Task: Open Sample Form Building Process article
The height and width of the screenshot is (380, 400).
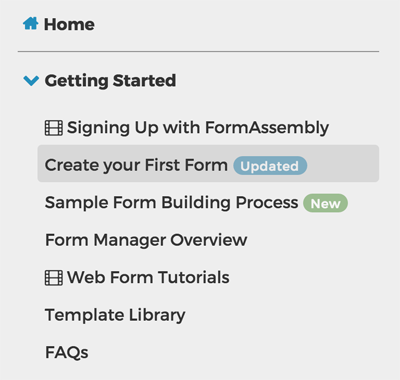Action: [172, 203]
